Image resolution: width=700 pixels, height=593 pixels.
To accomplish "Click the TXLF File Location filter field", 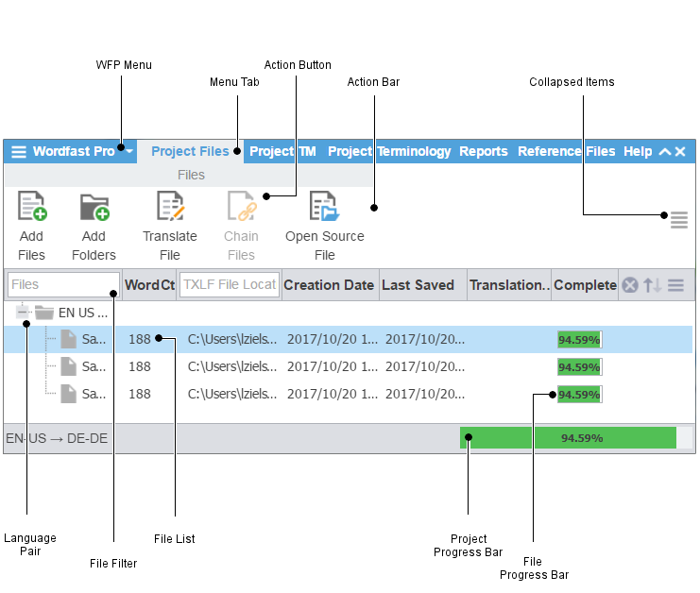I will (230, 284).
